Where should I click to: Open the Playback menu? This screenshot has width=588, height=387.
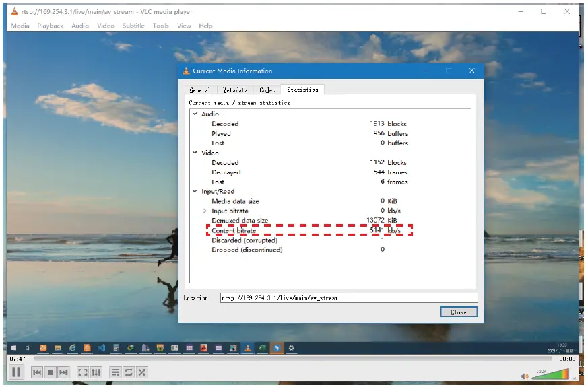(x=51, y=26)
